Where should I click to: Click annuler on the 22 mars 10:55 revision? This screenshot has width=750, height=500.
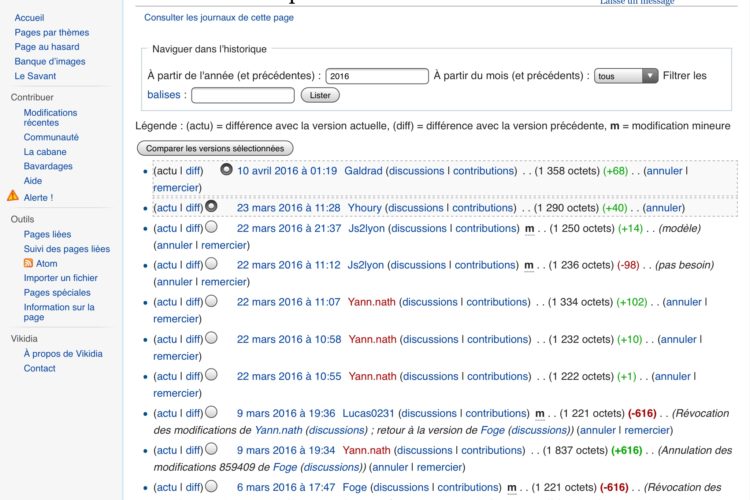click(x=673, y=377)
